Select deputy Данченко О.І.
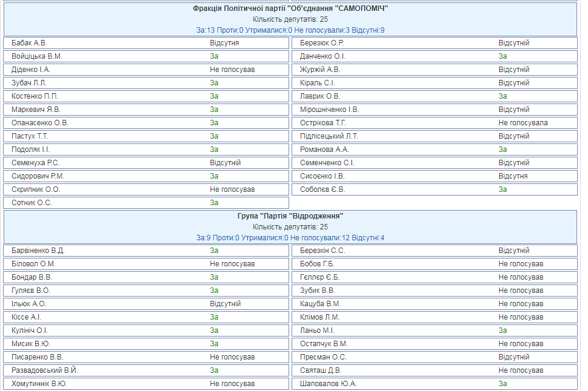 click(322, 56)
